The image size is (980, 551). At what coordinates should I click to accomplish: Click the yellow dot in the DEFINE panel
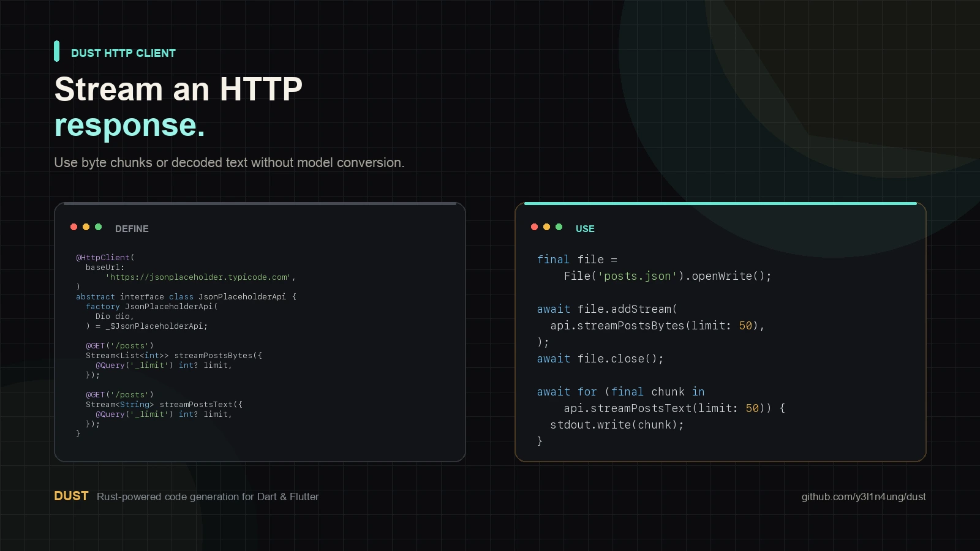(x=86, y=227)
